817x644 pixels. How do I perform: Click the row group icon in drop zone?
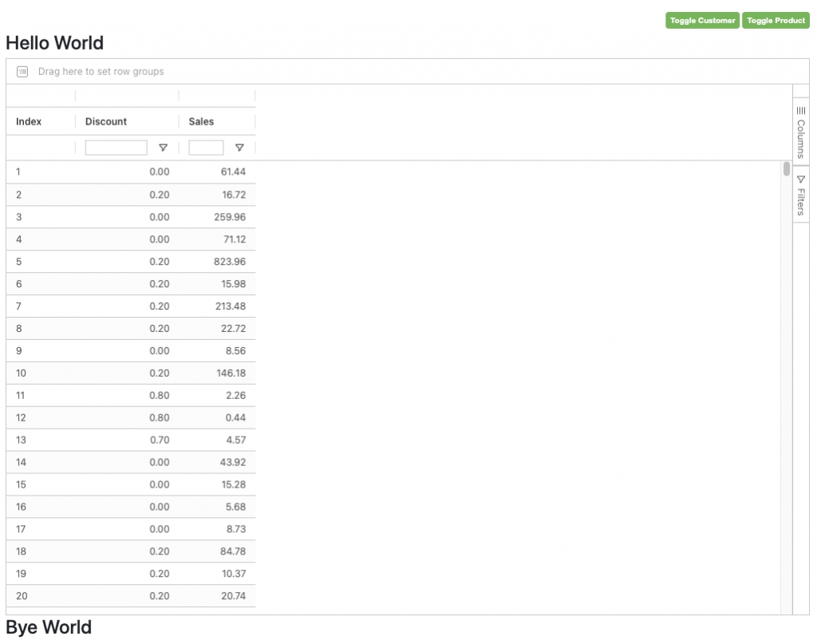pos(22,72)
